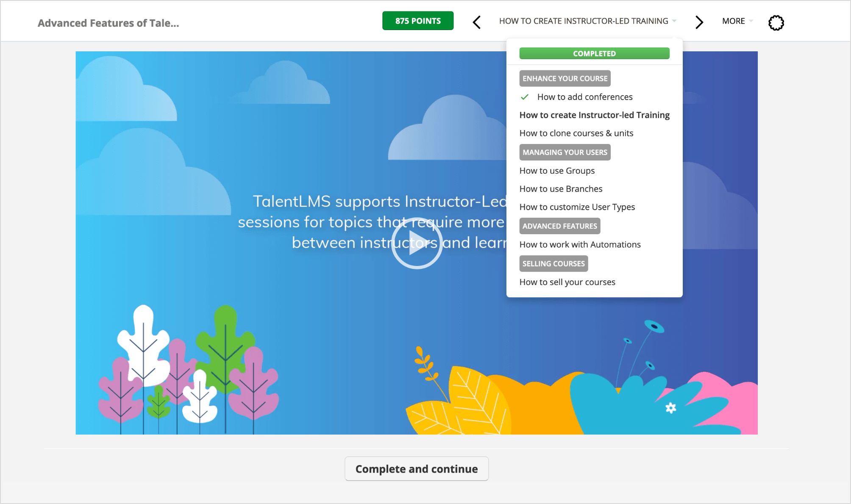This screenshot has width=851, height=504.
Task: Open the settings gear icon
Action: pos(776,22)
